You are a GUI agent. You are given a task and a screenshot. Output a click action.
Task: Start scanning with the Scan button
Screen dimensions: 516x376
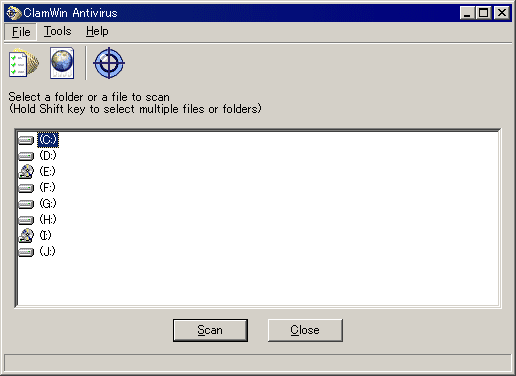pos(210,330)
